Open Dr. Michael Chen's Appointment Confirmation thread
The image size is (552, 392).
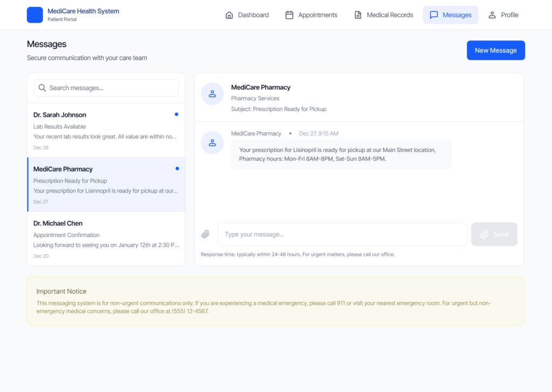point(106,239)
